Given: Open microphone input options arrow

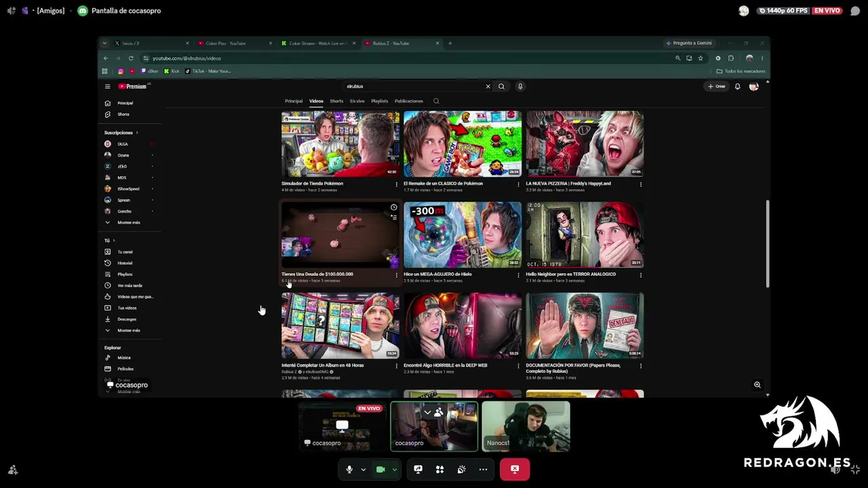Looking at the screenshot, I should [x=363, y=469].
